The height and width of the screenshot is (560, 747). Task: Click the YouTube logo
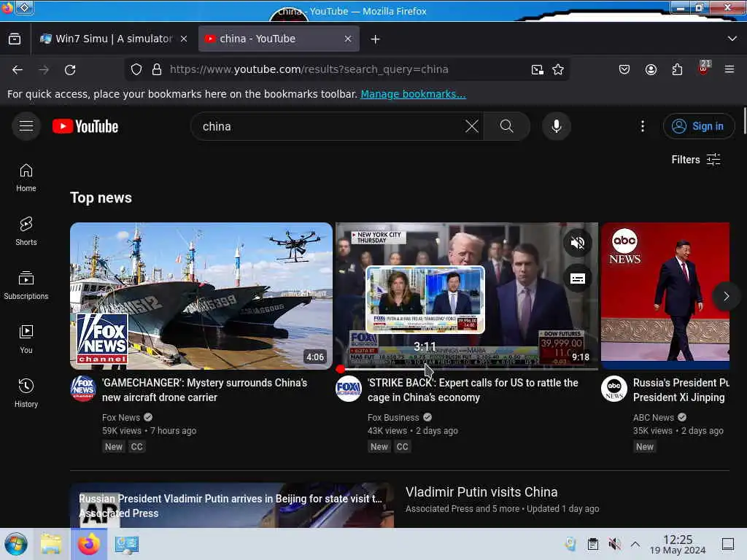pos(85,126)
